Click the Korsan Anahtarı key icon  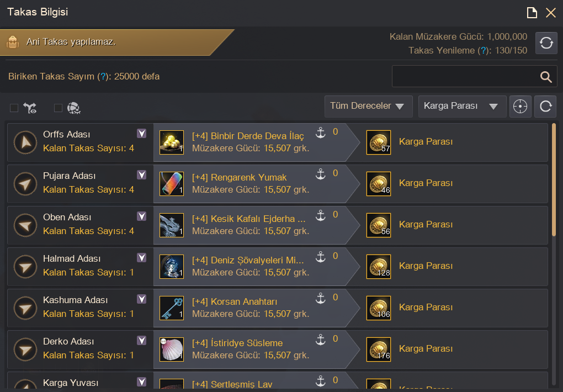click(171, 308)
